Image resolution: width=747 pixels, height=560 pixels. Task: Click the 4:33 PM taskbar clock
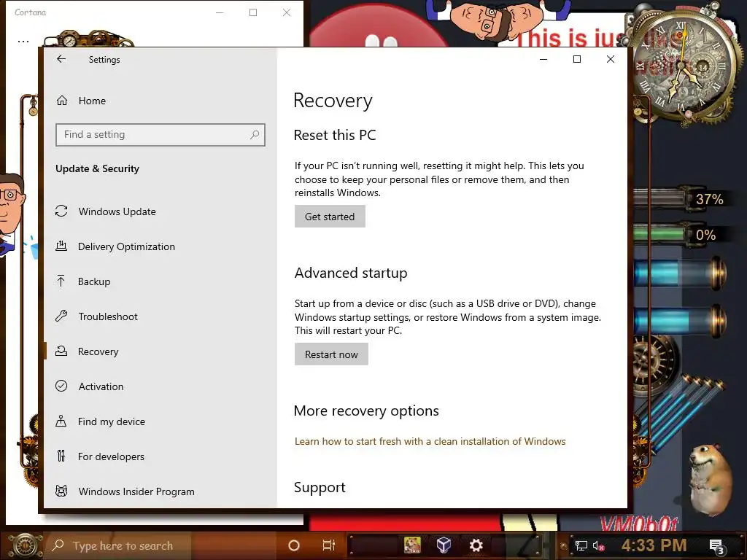(654, 545)
